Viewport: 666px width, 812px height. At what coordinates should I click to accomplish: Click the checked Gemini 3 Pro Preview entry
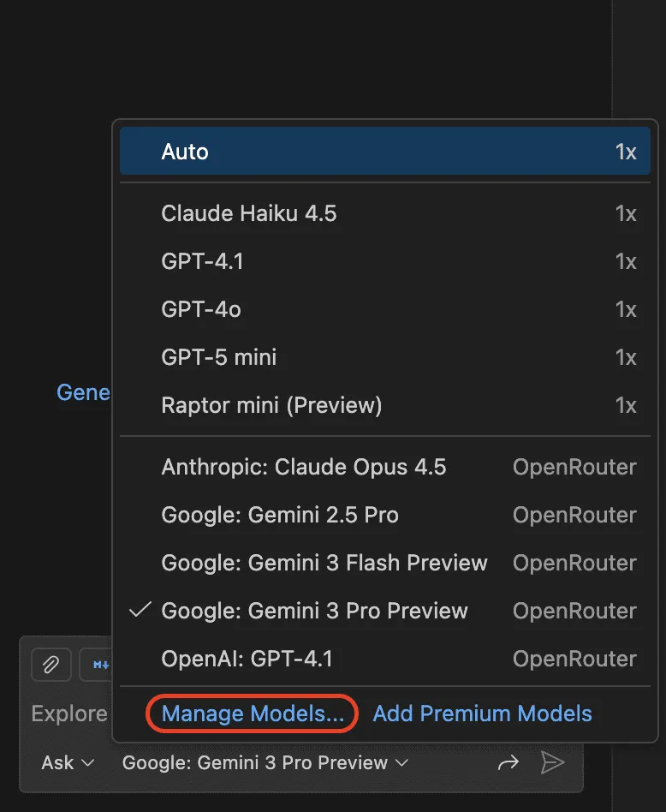pyautogui.click(x=384, y=611)
